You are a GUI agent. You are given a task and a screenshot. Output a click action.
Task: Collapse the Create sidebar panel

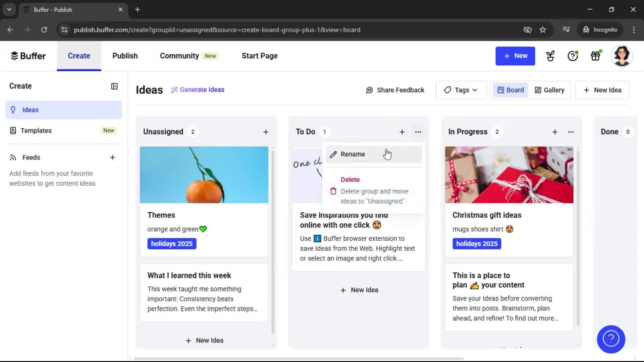(114, 86)
